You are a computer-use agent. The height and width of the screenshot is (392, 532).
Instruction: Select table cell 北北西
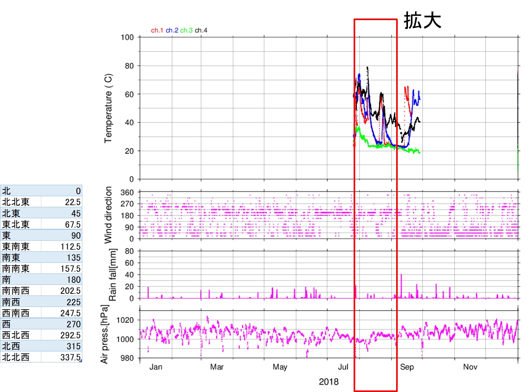(21, 357)
